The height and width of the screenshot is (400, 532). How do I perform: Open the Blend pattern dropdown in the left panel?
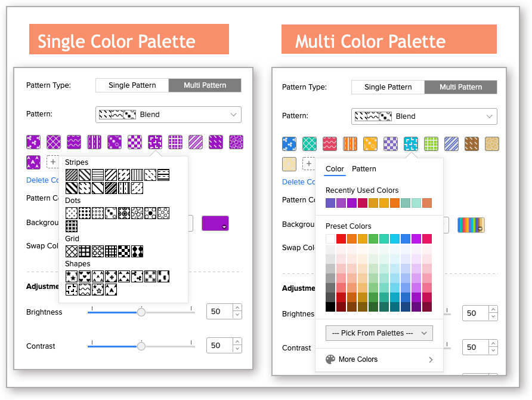click(x=168, y=115)
